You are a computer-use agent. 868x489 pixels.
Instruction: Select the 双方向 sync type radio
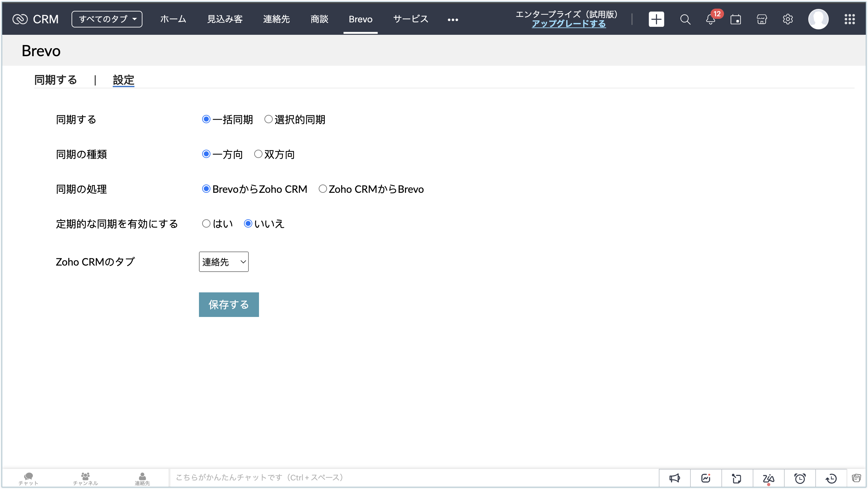[258, 154]
